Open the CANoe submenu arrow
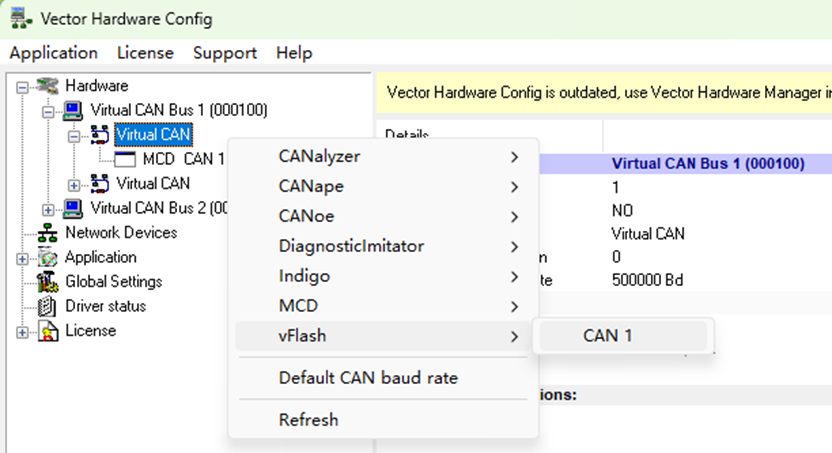The image size is (832, 453). 514,216
